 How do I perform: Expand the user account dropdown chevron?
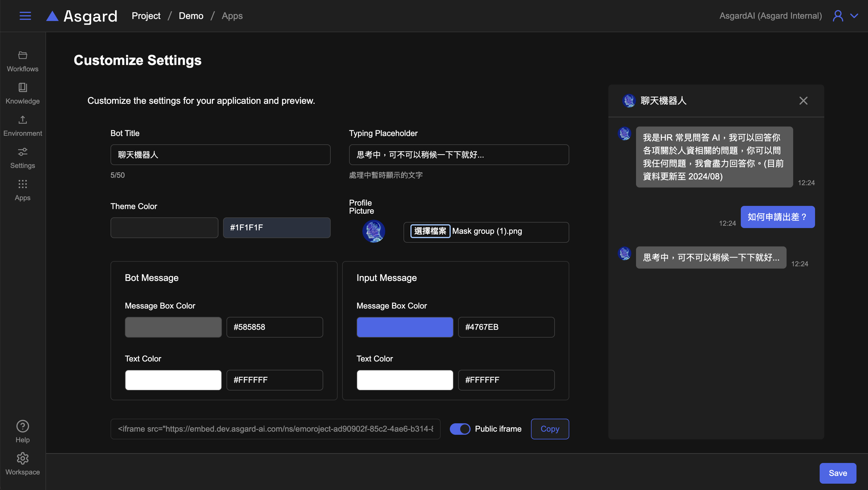click(854, 16)
